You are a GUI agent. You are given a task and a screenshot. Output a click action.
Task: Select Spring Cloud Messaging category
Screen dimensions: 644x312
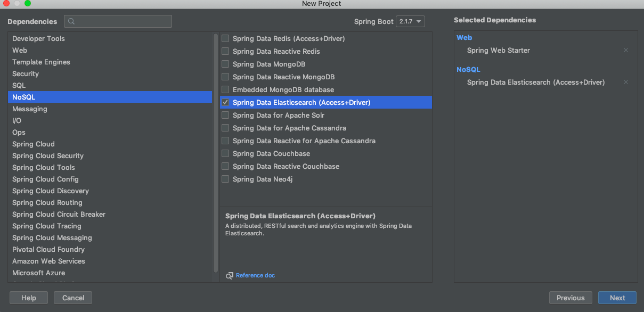click(110, 237)
